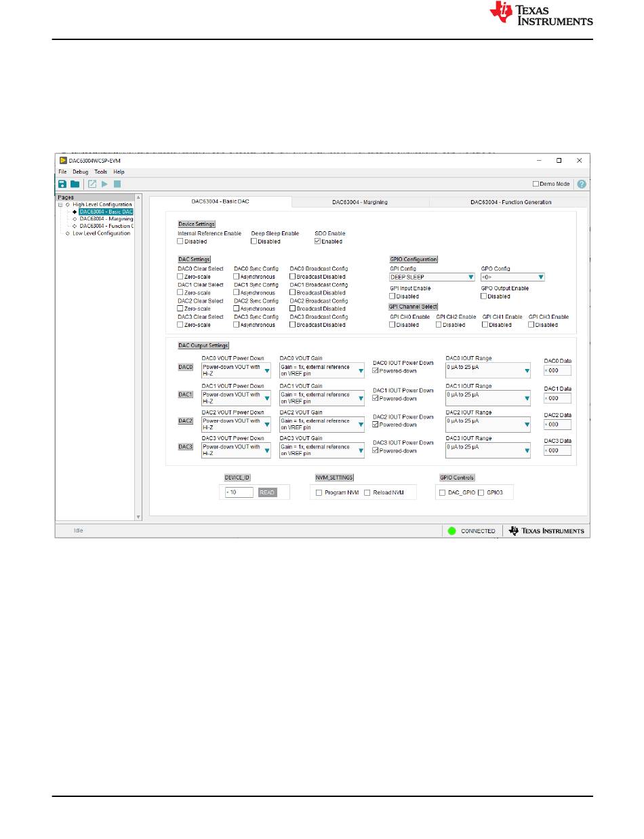The width and height of the screenshot is (644, 839).
Task: Check the Program NVM checkbox
Action: 319,492
